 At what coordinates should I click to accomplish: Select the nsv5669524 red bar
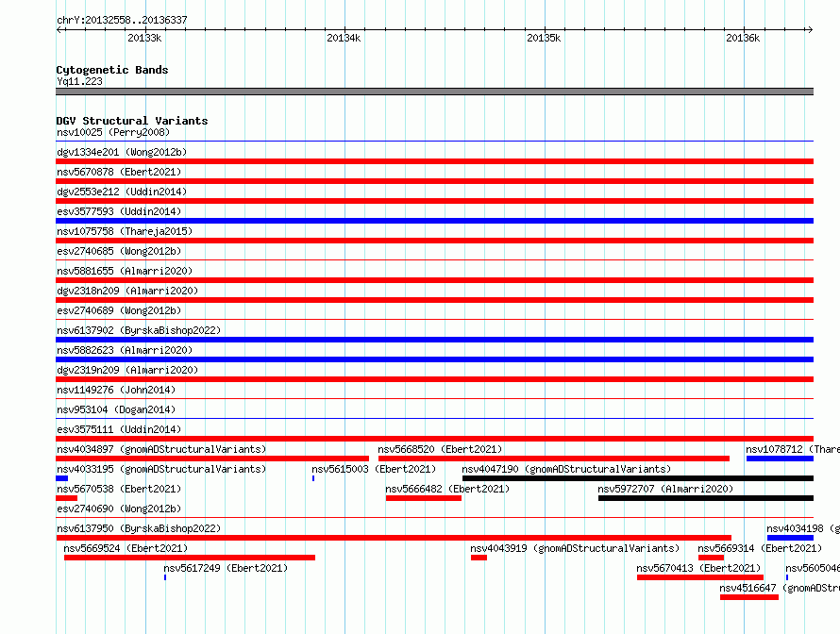click(190, 558)
